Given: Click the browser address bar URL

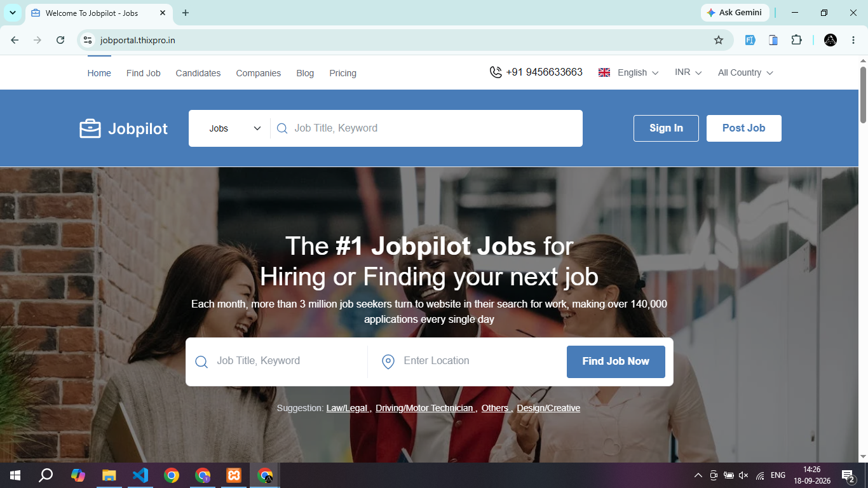Looking at the screenshot, I should pyautogui.click(x=138, y=40).
